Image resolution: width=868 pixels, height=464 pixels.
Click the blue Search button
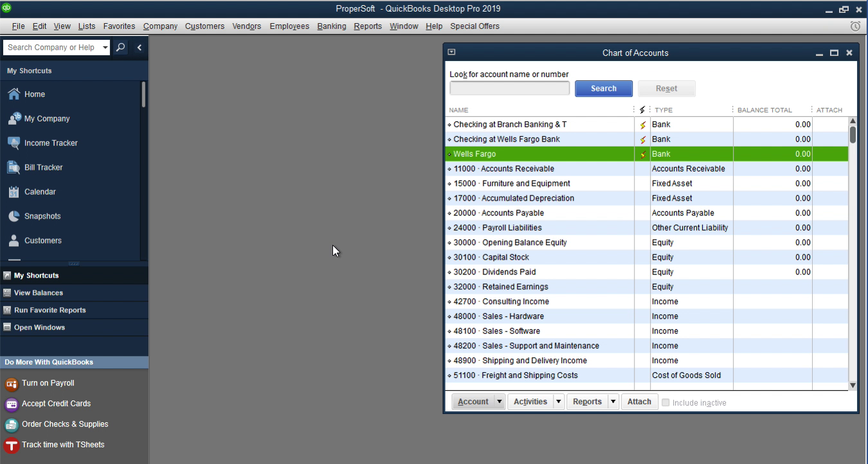604,89
